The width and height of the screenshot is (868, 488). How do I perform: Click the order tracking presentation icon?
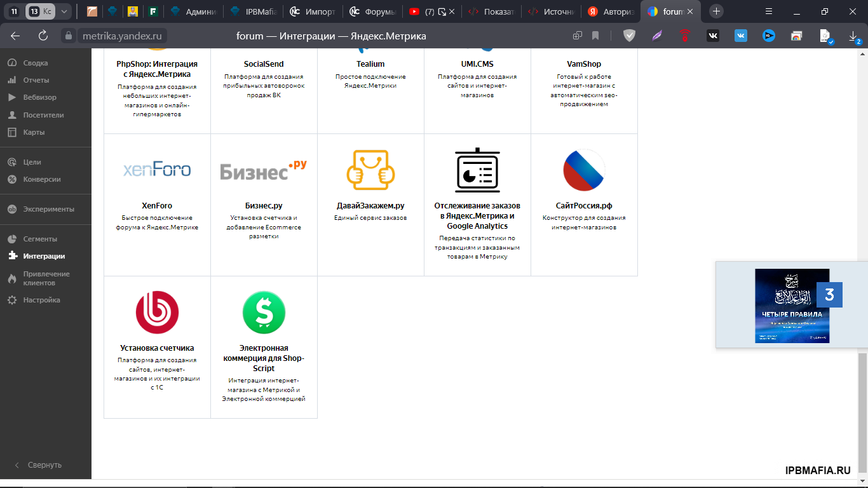477,170
